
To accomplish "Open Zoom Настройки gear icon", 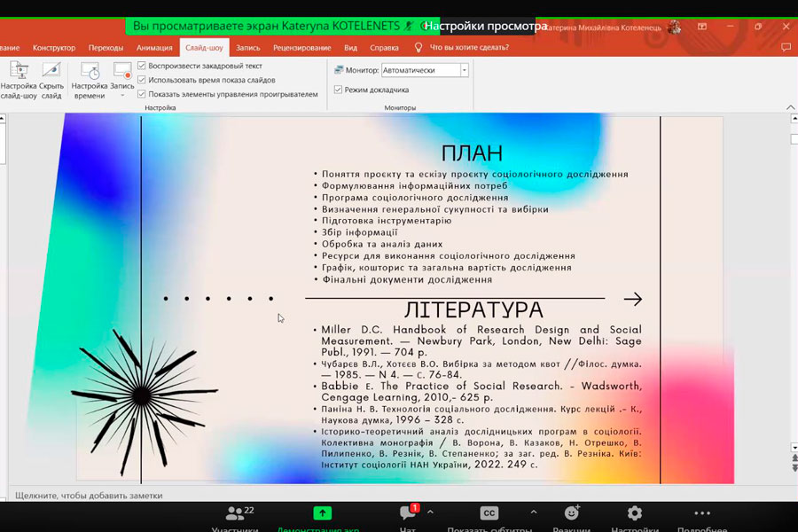I will click(635, 513).
